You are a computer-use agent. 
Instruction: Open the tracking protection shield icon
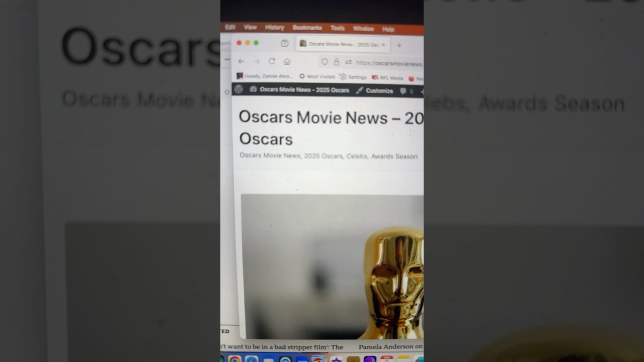point(325,62)
